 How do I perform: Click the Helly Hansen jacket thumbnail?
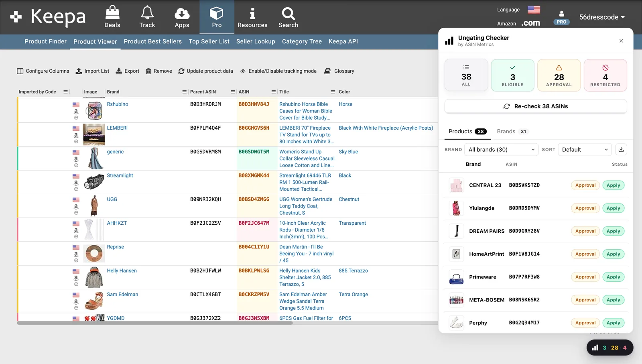(x=94, y=277)
